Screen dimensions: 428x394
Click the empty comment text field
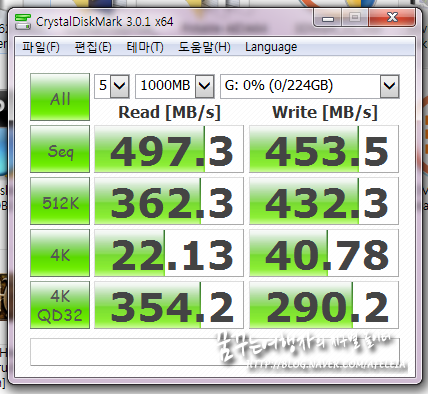pyautogui.click(x=215, y=352)
